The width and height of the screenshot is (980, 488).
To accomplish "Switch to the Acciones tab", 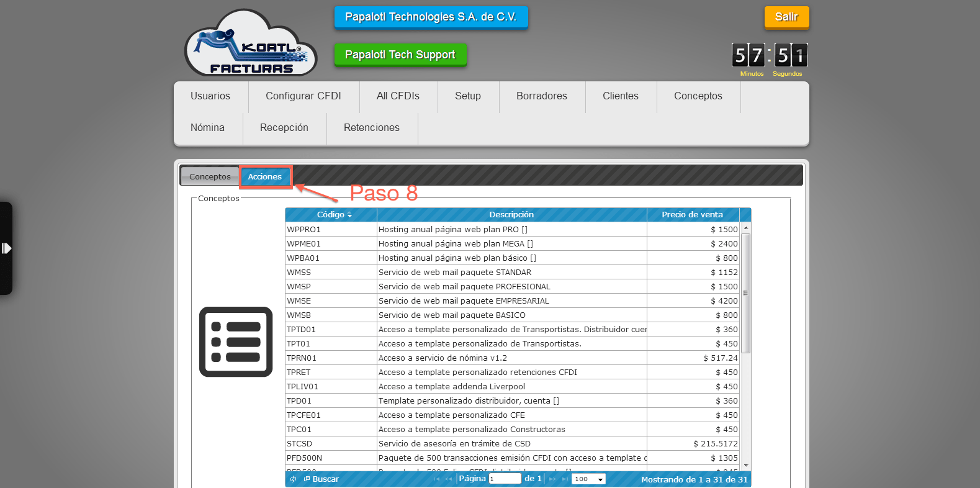I will coord(265,176).
